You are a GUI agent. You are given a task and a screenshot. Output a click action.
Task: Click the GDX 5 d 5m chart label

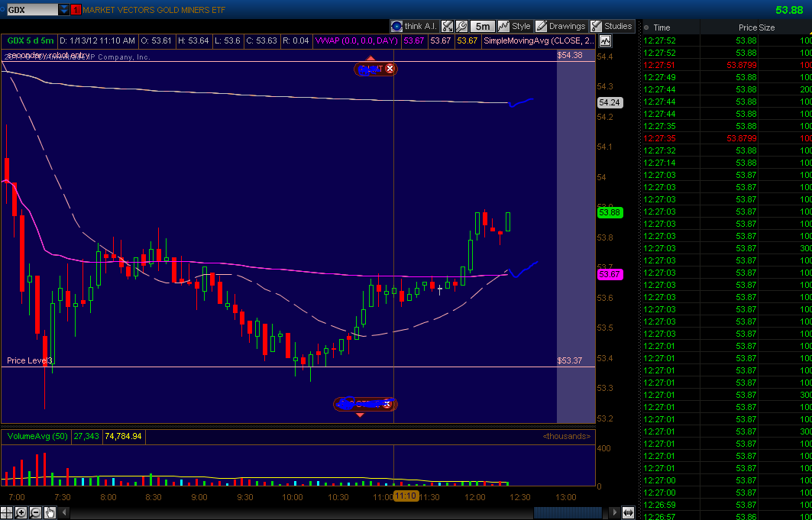[x=30, y=40]
